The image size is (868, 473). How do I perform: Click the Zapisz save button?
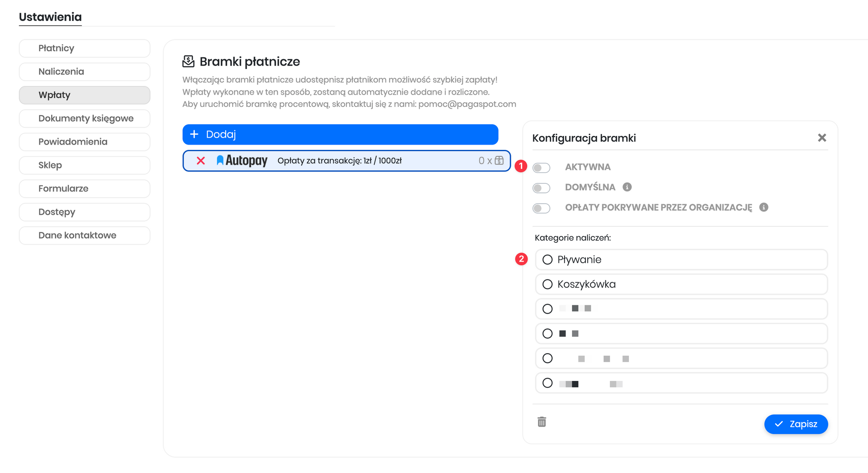click(x=796, y=424)
